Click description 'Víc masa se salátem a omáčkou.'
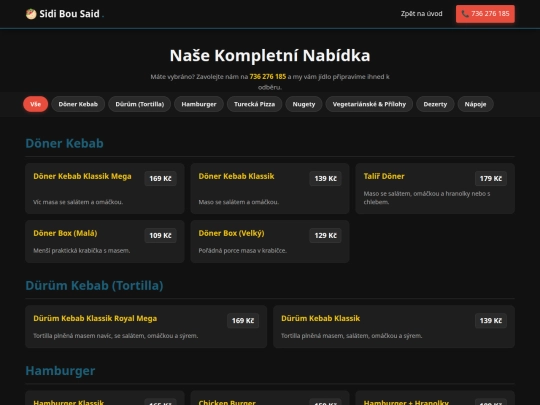The height and width of the screenshot is (405, 540). click(78, 202)
